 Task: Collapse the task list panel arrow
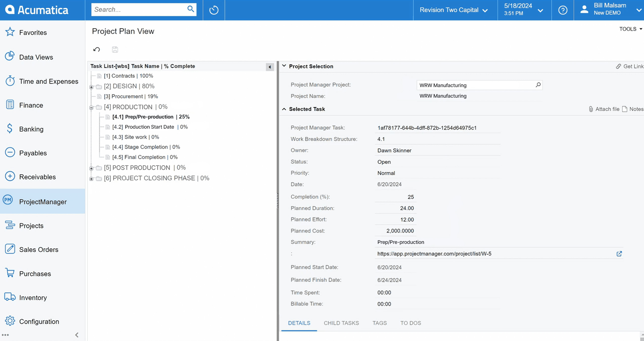270,67
